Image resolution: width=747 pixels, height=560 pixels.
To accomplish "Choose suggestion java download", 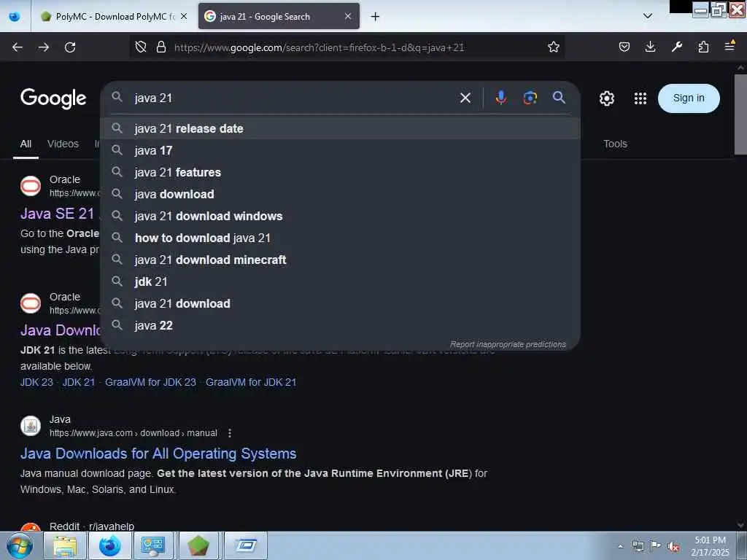I will coord(341,194).
